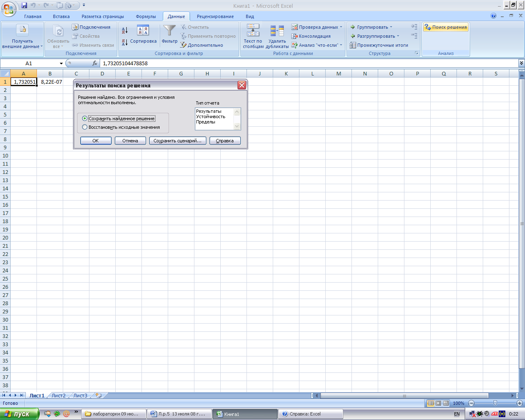
Task: Open the Рецензирование tab
Action: pos(215,16)
